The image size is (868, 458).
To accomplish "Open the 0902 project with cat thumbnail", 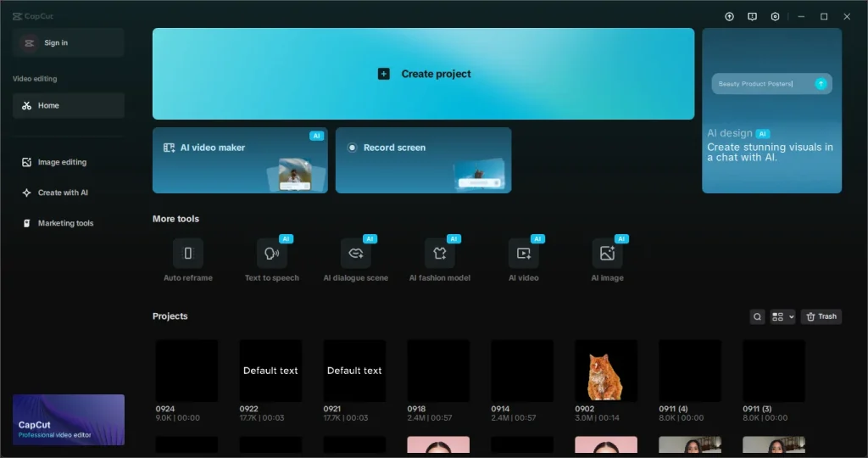I will click(x=605, y=371).
